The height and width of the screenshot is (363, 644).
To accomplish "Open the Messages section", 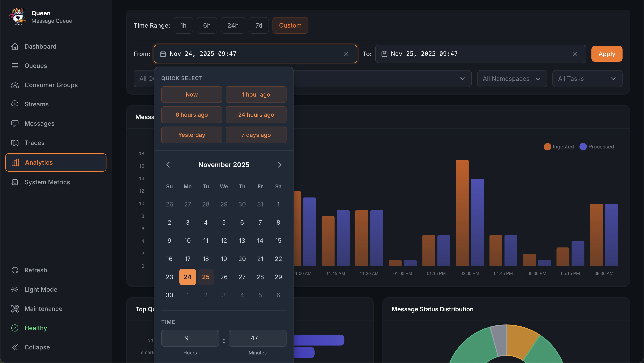I will click(x=15, y=123).
